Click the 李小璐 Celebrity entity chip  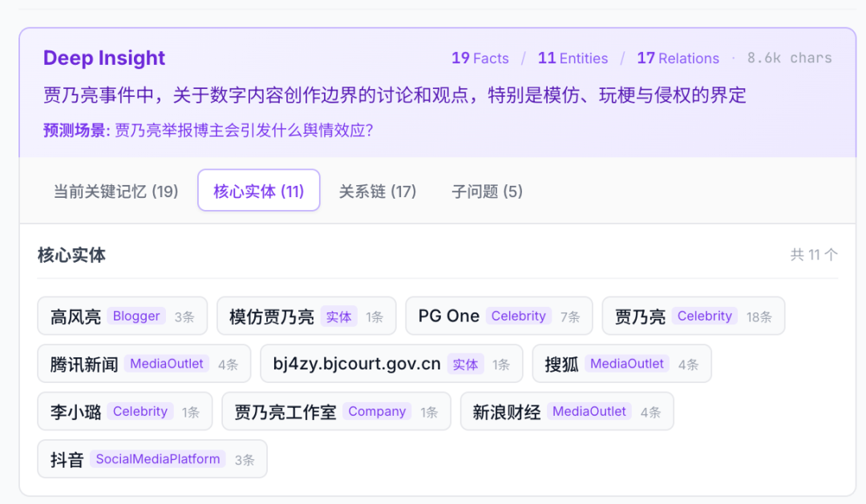coord(124,412)
